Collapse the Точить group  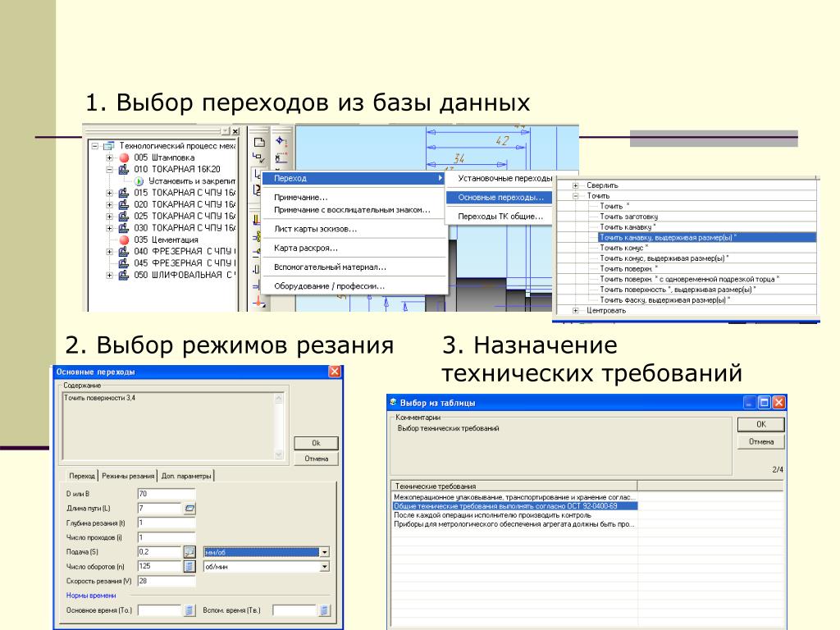(576, 195)
